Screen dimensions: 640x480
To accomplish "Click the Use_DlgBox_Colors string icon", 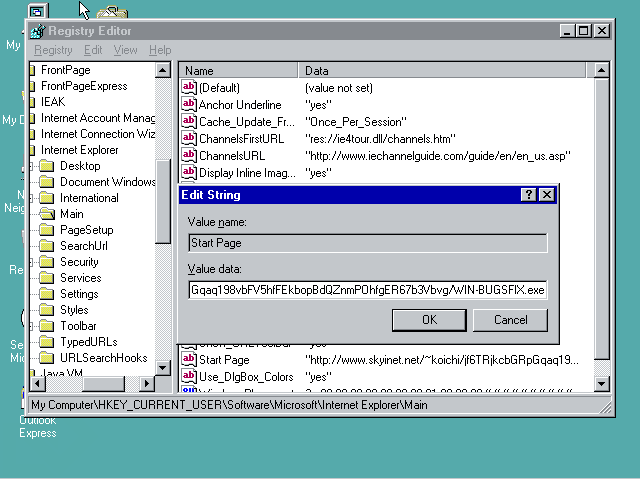I will (189, 376).
